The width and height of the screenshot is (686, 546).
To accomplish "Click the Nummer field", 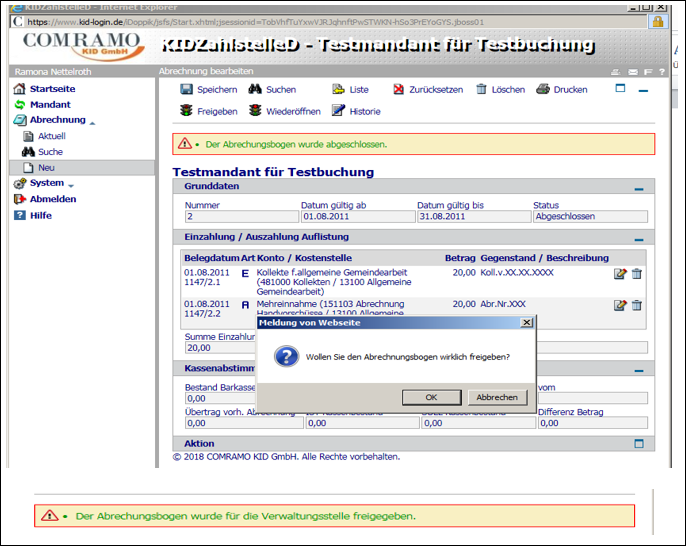I will coord(242,216).
